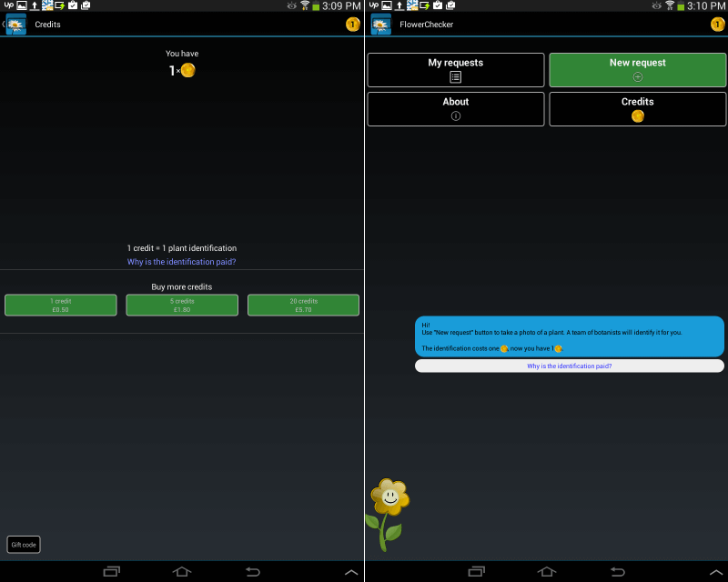Tap the coin badge in the FlowerChecker home header

click(x=717, y=25)
